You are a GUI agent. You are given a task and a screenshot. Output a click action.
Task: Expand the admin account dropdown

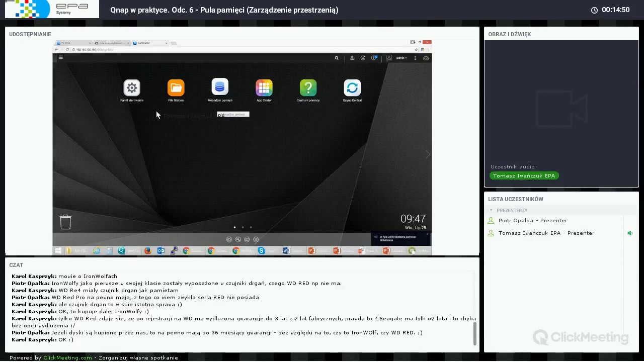click(x=401, y=58)
